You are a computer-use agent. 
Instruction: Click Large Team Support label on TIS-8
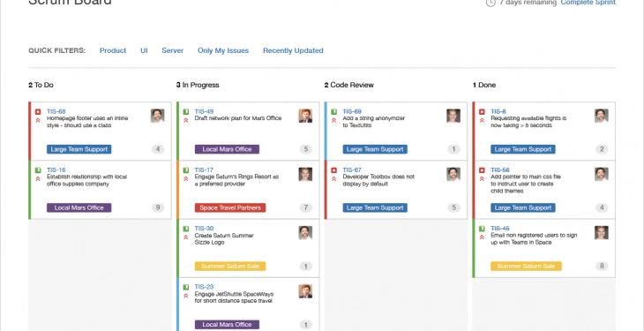tap(523, 149)
